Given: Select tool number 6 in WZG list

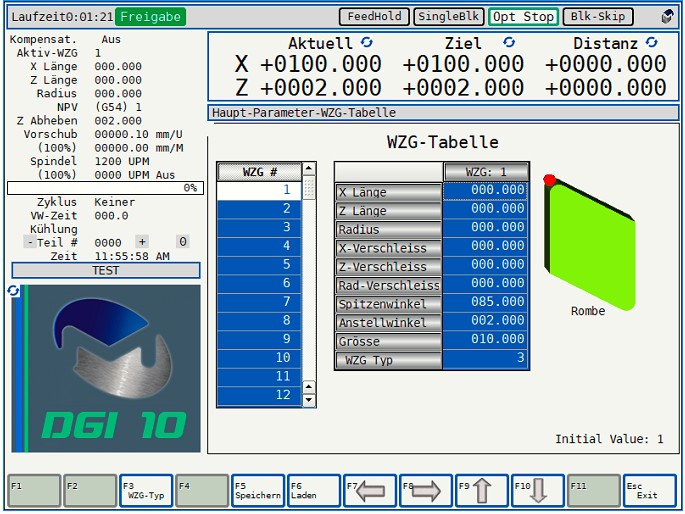Looking at the screenshot, I should click(259, 283).
